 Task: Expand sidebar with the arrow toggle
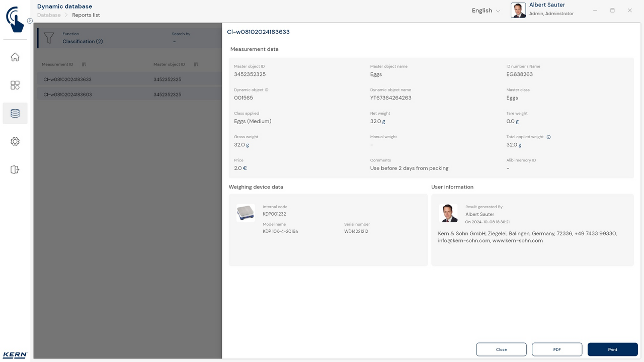click(30, 21)
